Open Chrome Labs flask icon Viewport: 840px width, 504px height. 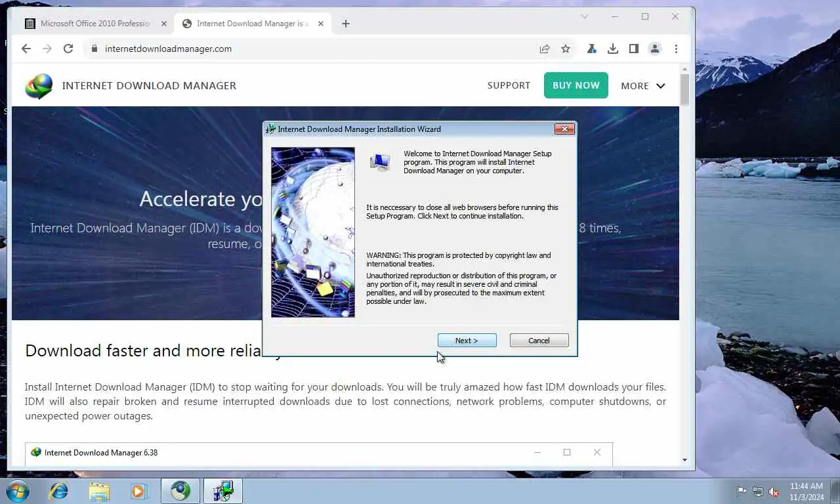click(x=592, y=49)
